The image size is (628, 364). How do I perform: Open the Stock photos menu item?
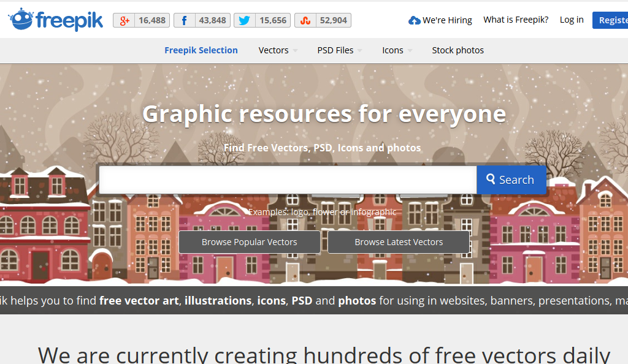(458, 50)
